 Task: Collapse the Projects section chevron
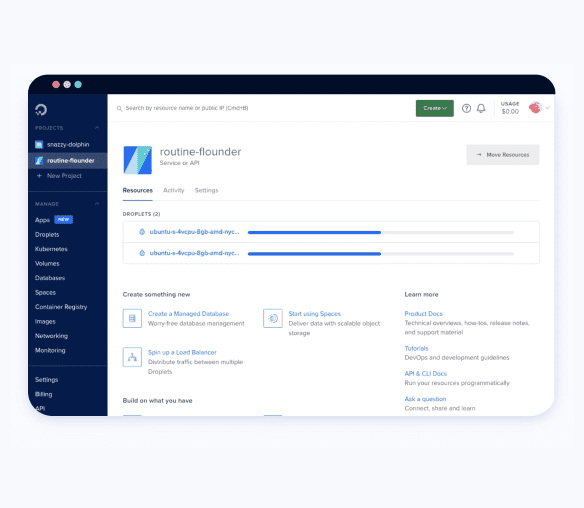[97, 128]
